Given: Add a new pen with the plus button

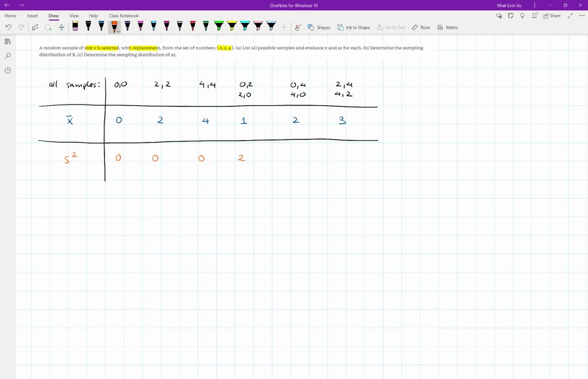Looking at the screenshot, I should coord(283,26).
